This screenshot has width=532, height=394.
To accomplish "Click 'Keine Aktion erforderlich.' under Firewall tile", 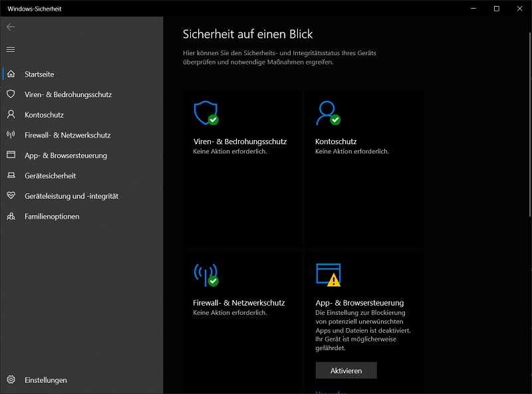I will click(230, 313).
